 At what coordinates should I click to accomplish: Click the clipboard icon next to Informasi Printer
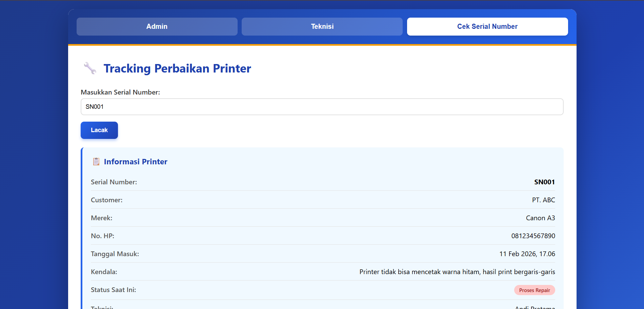(x=96, y=162)
